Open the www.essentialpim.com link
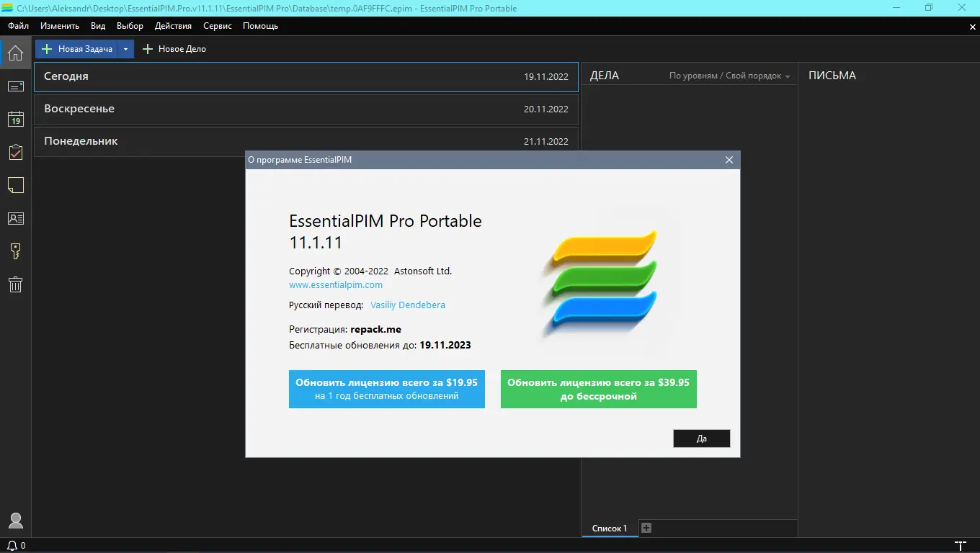 click(336, 284)
